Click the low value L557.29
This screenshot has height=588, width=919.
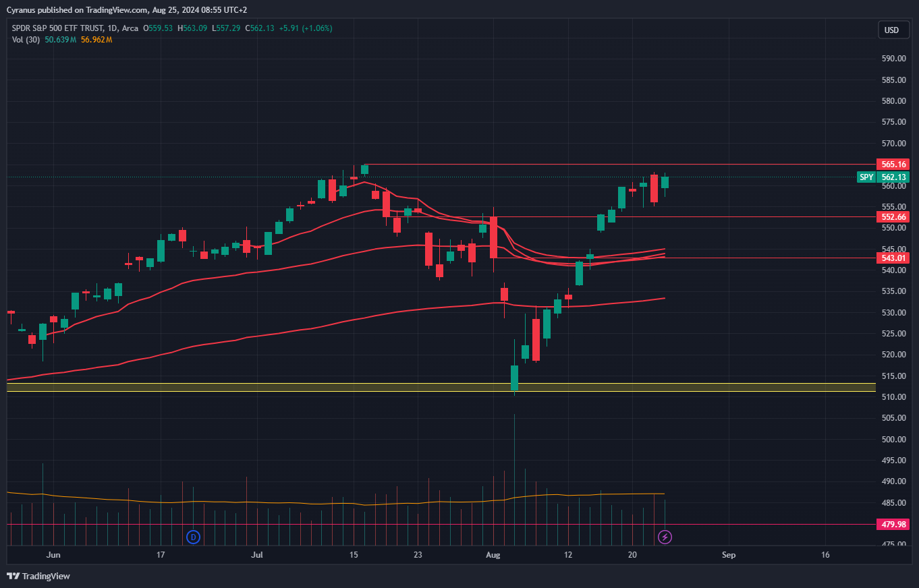(226, 28)
